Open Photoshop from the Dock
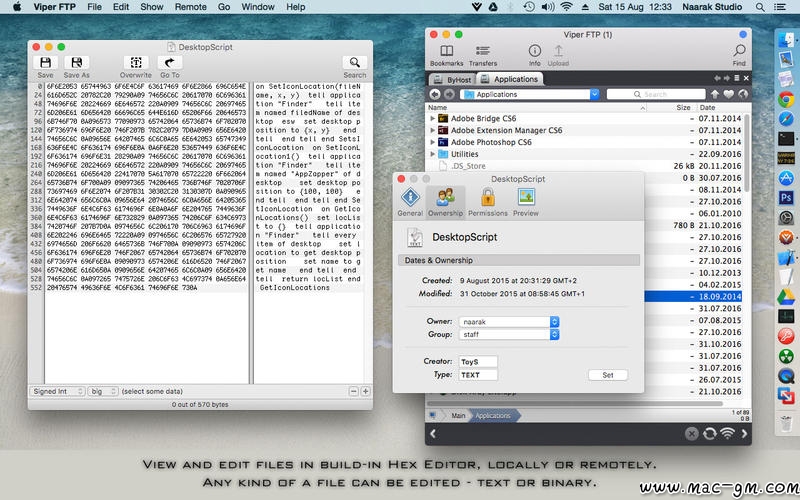The width and height of the screenshot is (800, 500). [786, 197]
